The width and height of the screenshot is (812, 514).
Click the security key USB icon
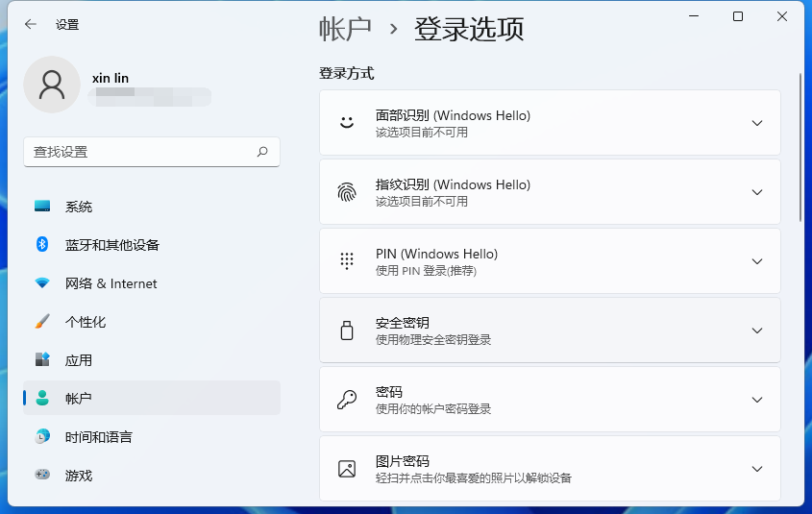(347, 330)
